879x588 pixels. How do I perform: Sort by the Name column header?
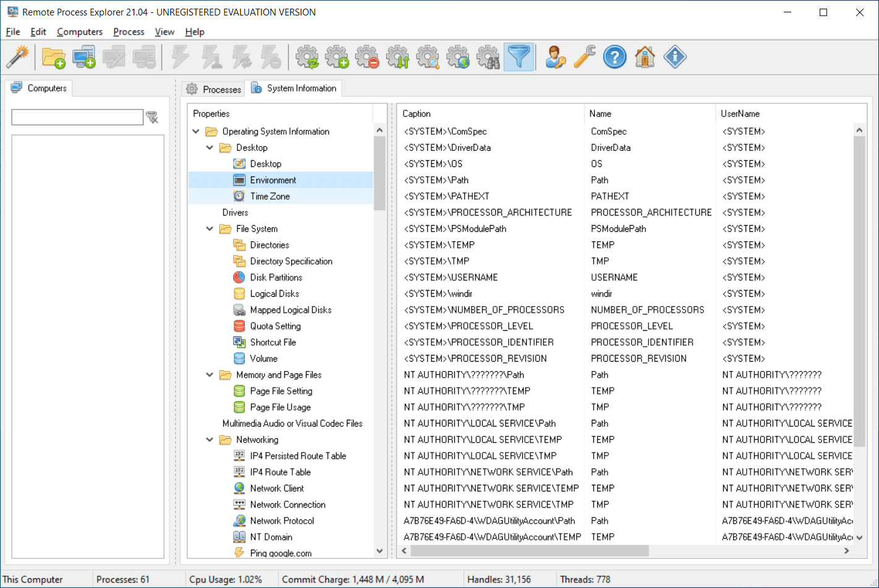coord(650,114)
